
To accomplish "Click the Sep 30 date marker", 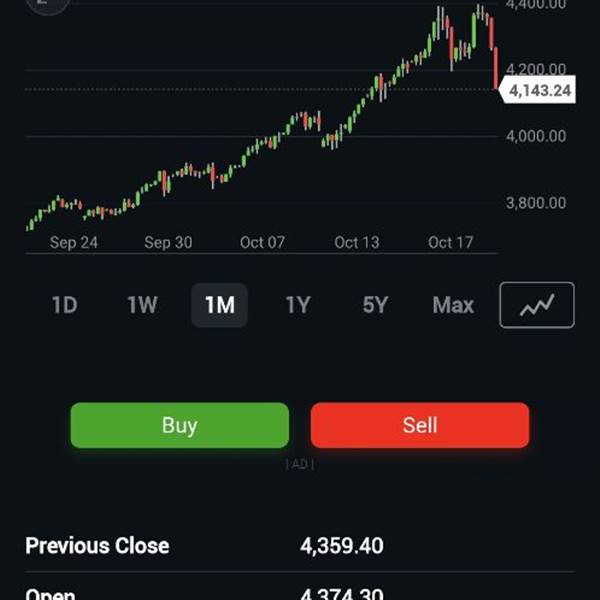I will tap(168, 242).
